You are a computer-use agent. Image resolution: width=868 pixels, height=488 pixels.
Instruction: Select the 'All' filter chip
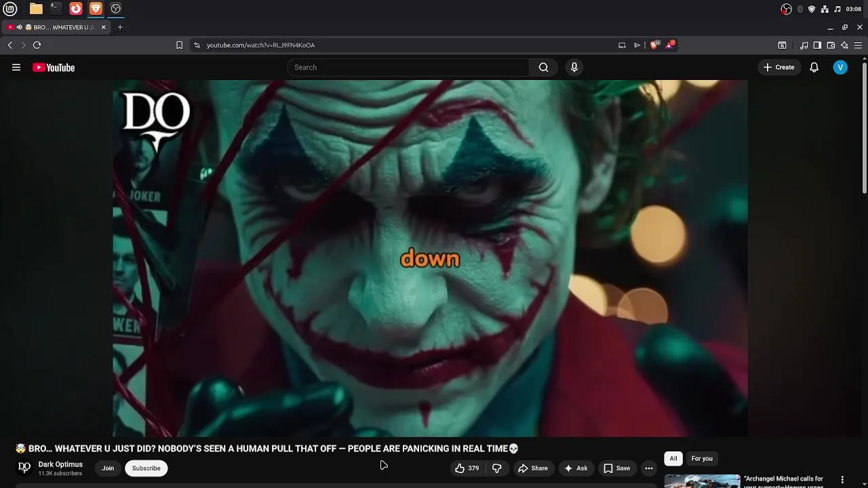point(673,459)
